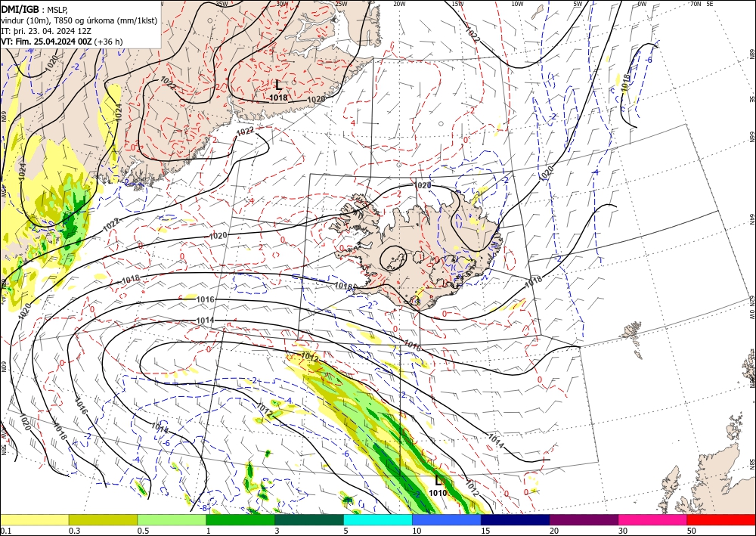Click the pink 30–50 legend band
Image resolution: width=756 pixels, height=536 pixels.
[x=653, y=519]
